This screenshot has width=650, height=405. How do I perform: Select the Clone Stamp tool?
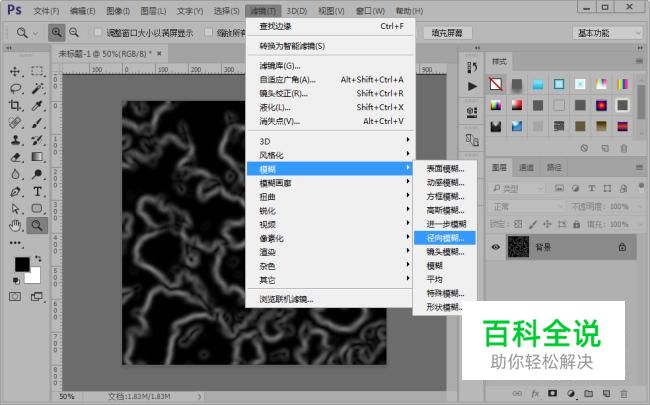pyautogui.click(x=15, y=140)
